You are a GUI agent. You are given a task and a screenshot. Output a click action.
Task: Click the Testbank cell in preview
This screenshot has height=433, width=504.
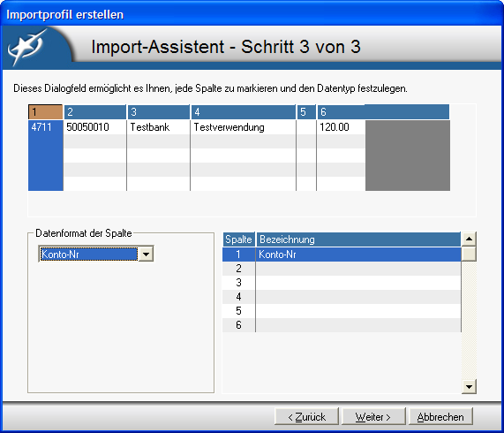coord(159,127)
